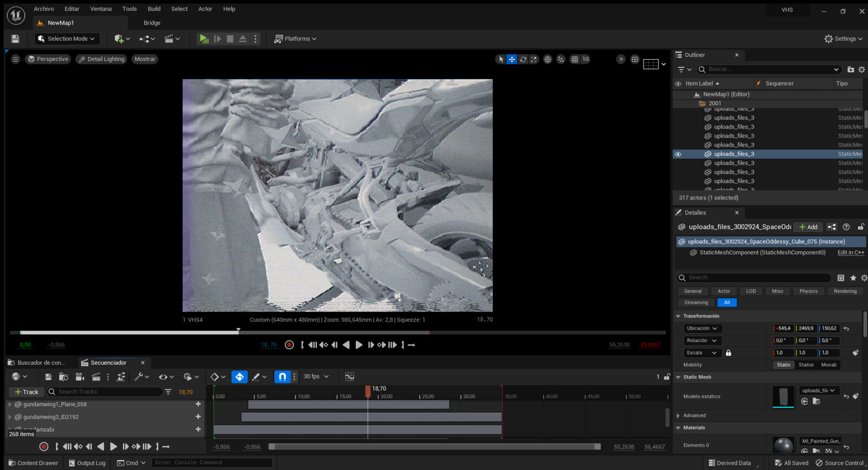Open the Content Drawer
The image size is (868, 470).
33,463
